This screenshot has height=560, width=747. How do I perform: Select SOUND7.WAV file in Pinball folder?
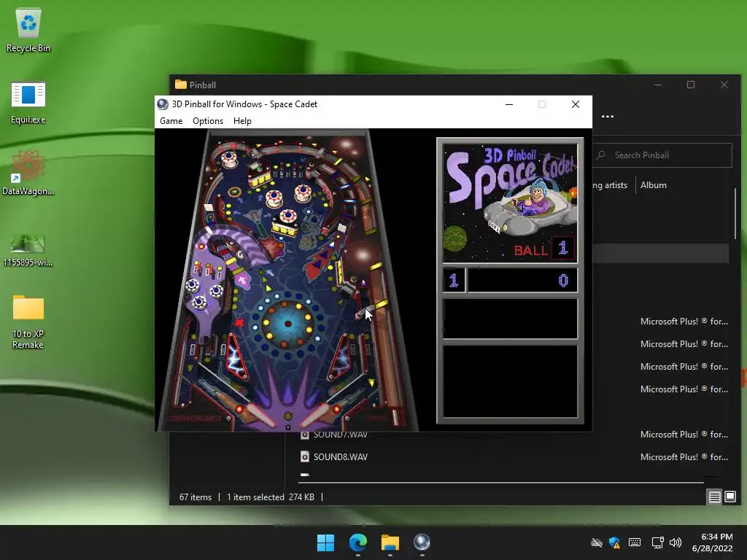[x=341, y=435]
